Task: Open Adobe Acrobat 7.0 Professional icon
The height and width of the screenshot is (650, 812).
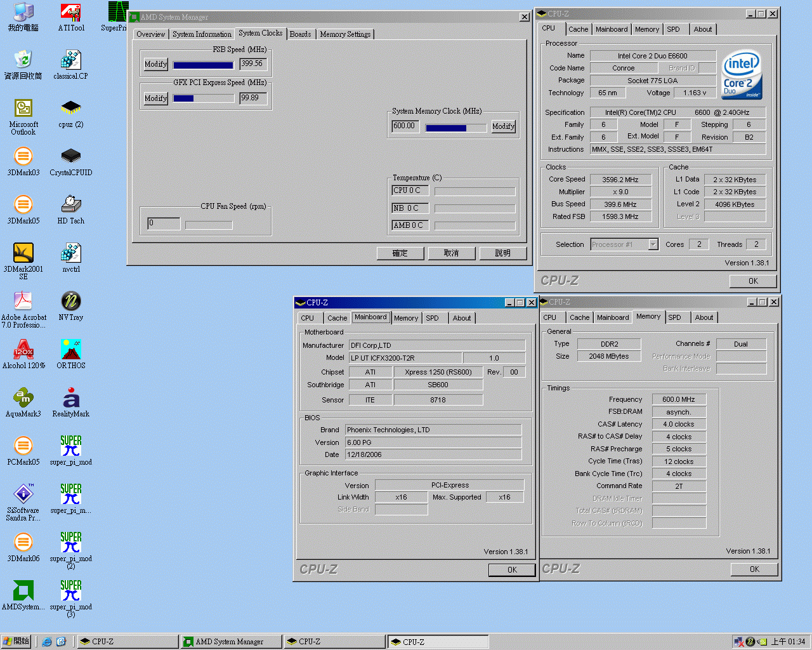Action: pyautogui.click(x=23, y=310)
